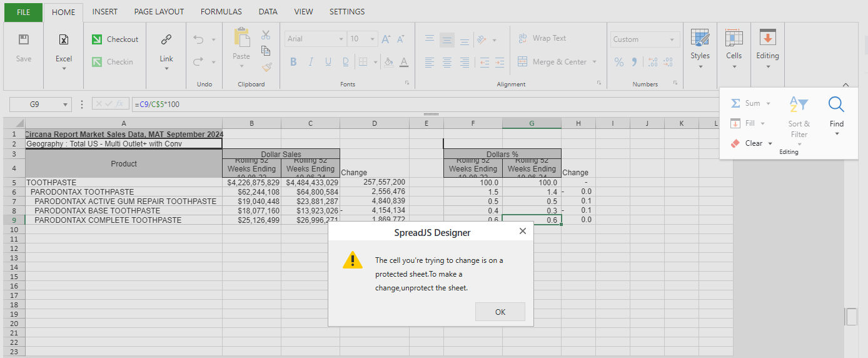Select cell PARODONTAX BASE TOOTHPASTE

124,211
